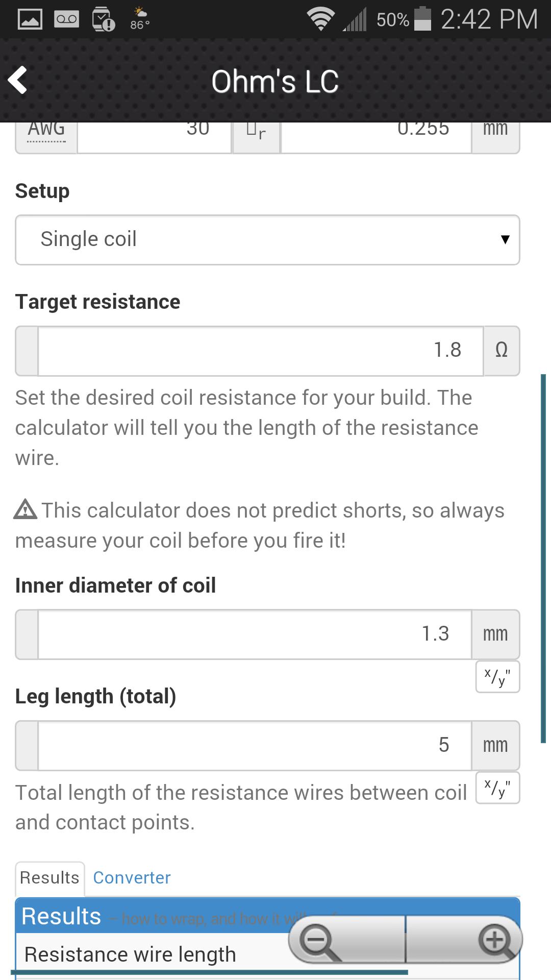Tap the back arrow in header
This screenshot has width=551, height=980.
coord(18,81)
